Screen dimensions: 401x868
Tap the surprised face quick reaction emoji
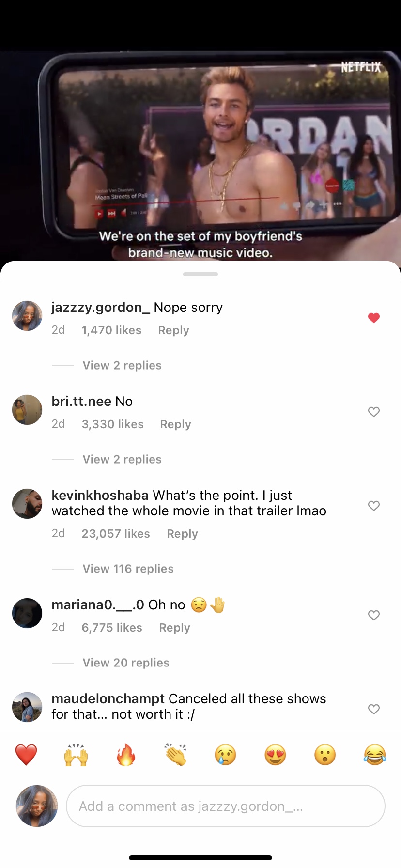click(x=325, y=755)
